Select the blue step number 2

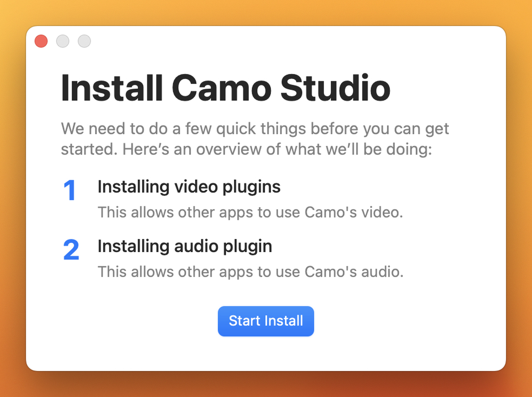click(71, 250)
